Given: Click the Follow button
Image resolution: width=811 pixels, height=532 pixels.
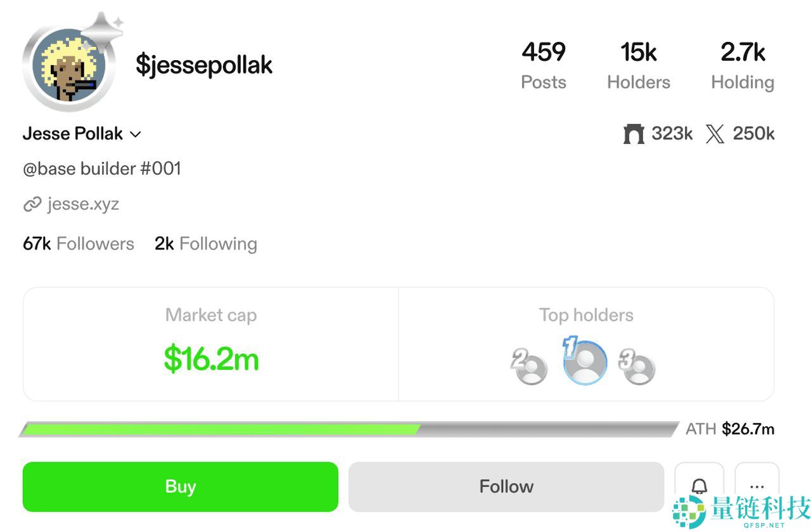Looking at the screenshot, I should pos(506,486).
